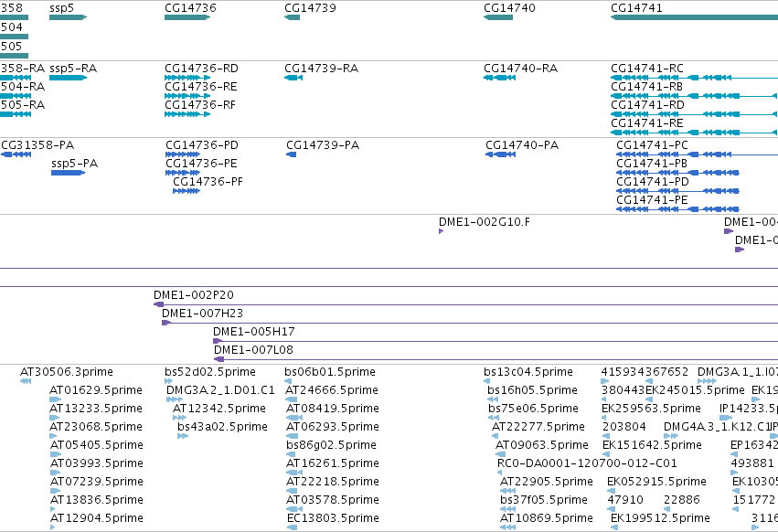The height and width of the screenshot is (532, 778).
Task: Select the ssp5-RA transcript label
Action: pyautogui.click(x=73, y=69)
